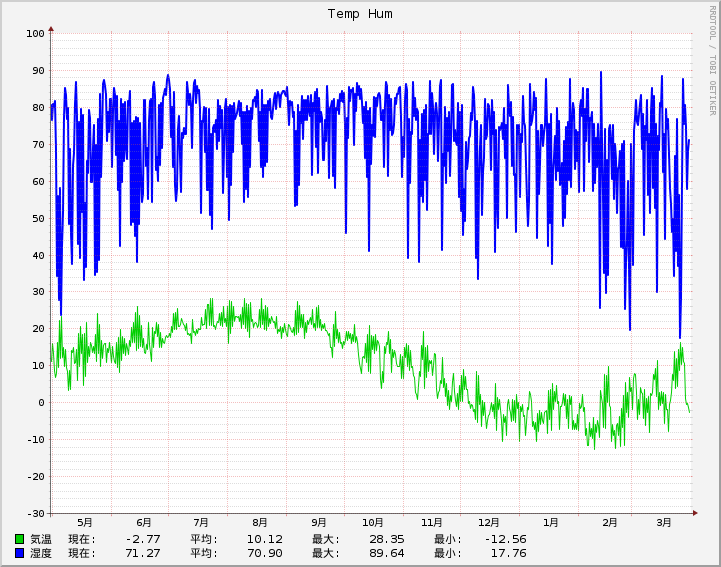Click the 90 y-axis label
This screenshot has height=567, width=721.
click(x=39, y=71)
